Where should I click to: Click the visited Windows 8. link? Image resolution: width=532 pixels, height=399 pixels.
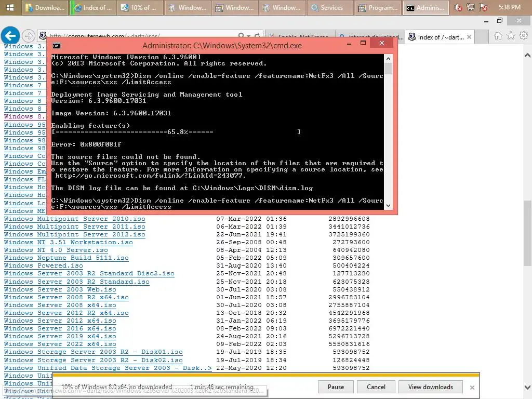(x=24, y=116)
